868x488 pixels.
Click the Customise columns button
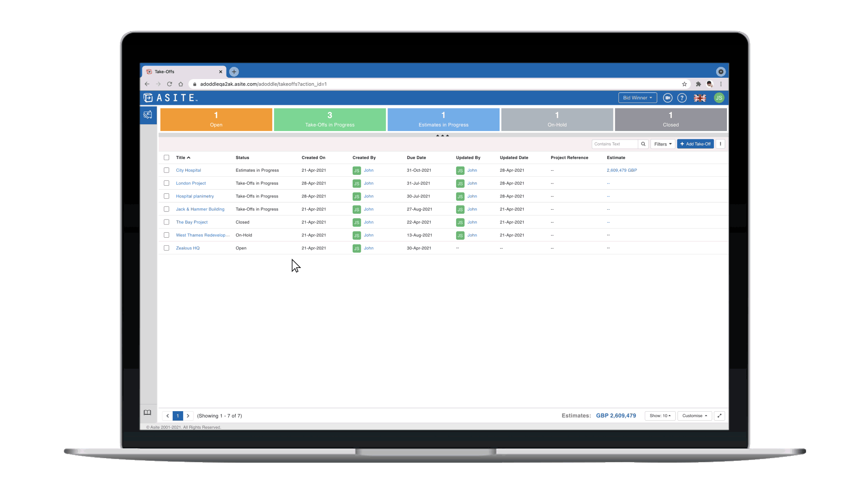(x=694, y=415)
